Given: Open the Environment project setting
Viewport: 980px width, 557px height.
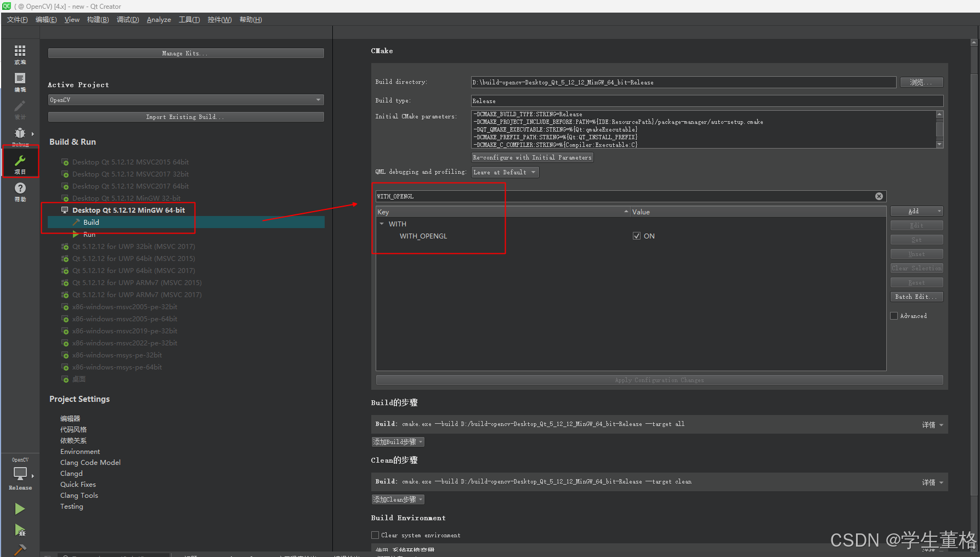Looking at the screenshot, I should point(80,452).
